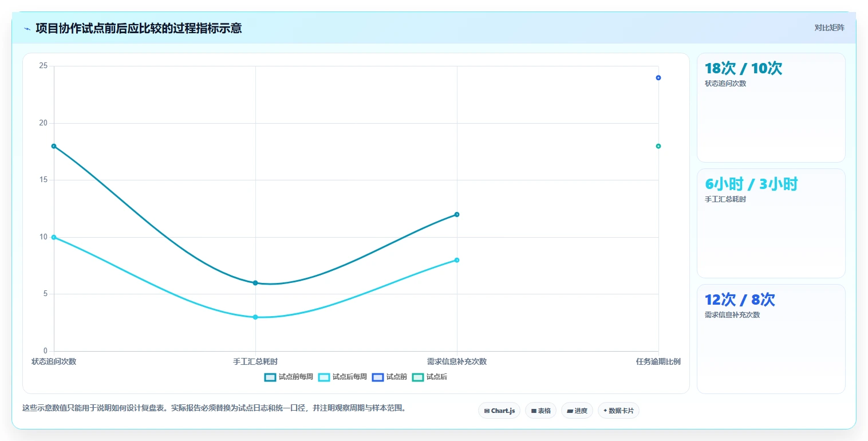Image resolution: width=868 pixels, height=441 pixels.
Task: Toggle 试点前 legend entry
Action: [389, 377]
